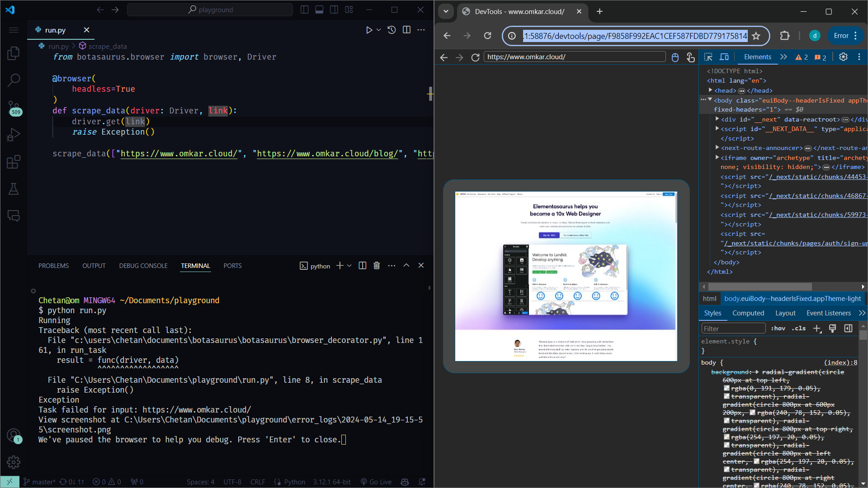The height and width of the screenshot is (488, 868).
Task: Toggle the :hov pseudo-state panel in Styles
Action: (778, 328)
